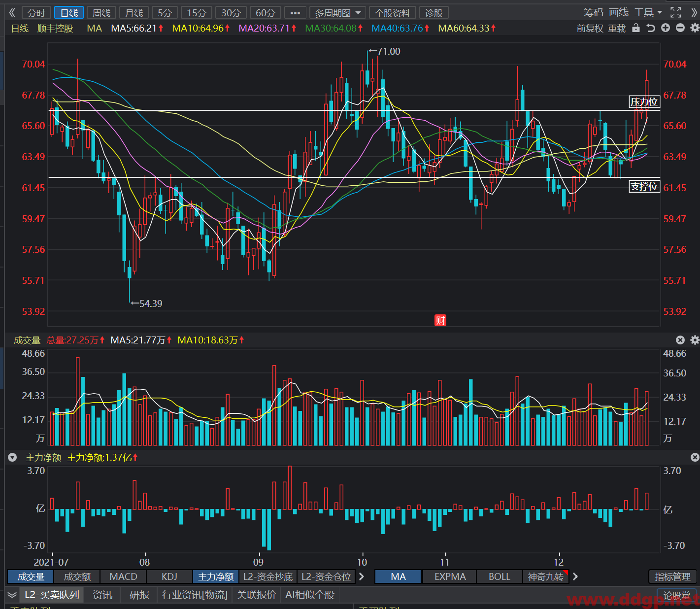This screenshot has width=700, height=609.
Task: Select 月线 monthly period
Action: 134,13
